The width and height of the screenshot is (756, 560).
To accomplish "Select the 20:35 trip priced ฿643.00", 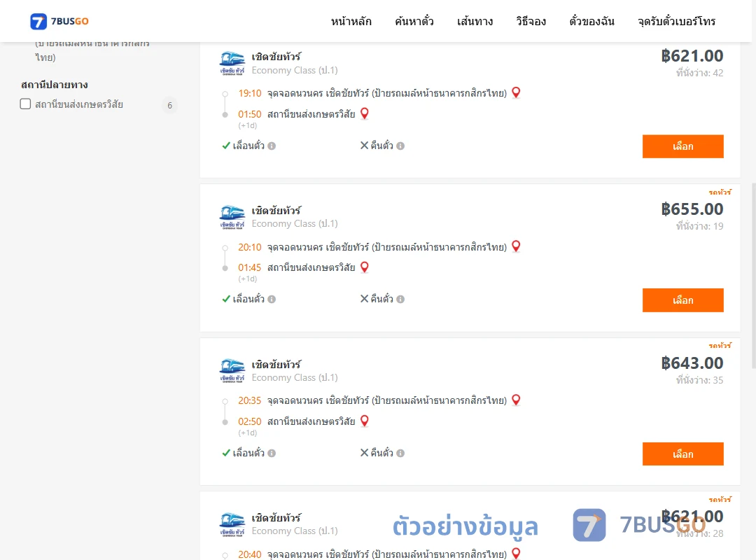I will click(x=682, y=454).
